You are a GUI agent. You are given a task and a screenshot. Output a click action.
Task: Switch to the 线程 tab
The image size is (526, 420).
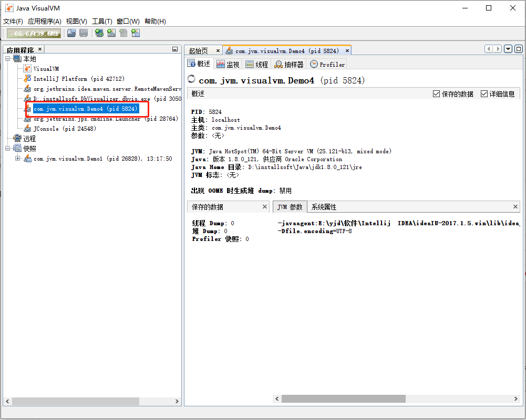click(257, 64)
